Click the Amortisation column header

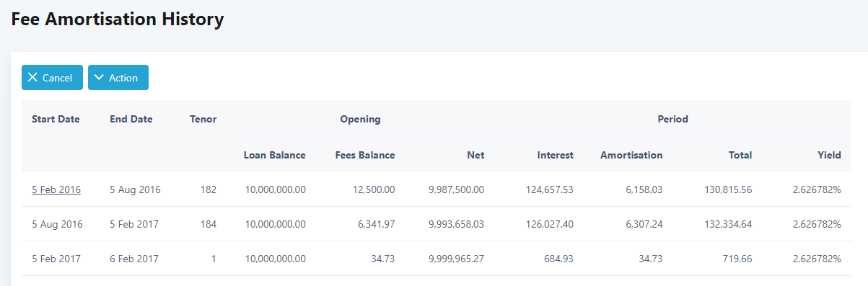tap(631, 155)
